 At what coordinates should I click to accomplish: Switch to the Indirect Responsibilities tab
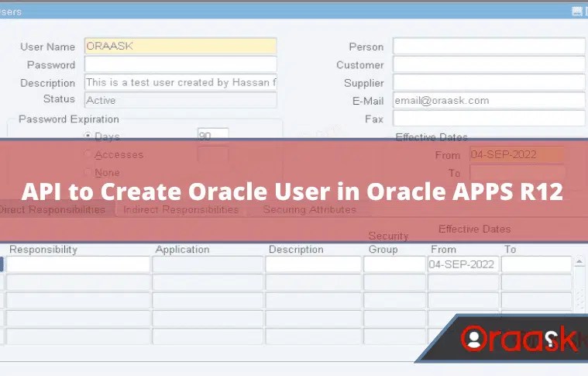click(x=181, y=209)
